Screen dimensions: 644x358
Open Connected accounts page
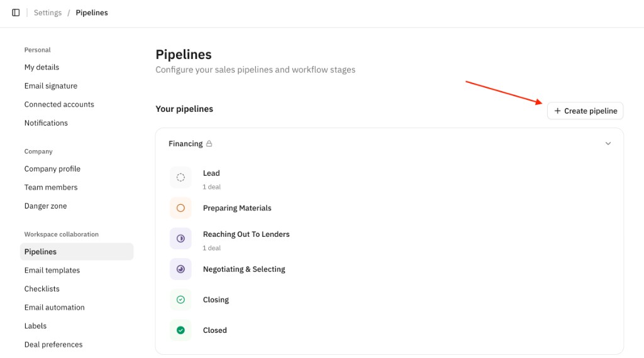pos(59,104)
